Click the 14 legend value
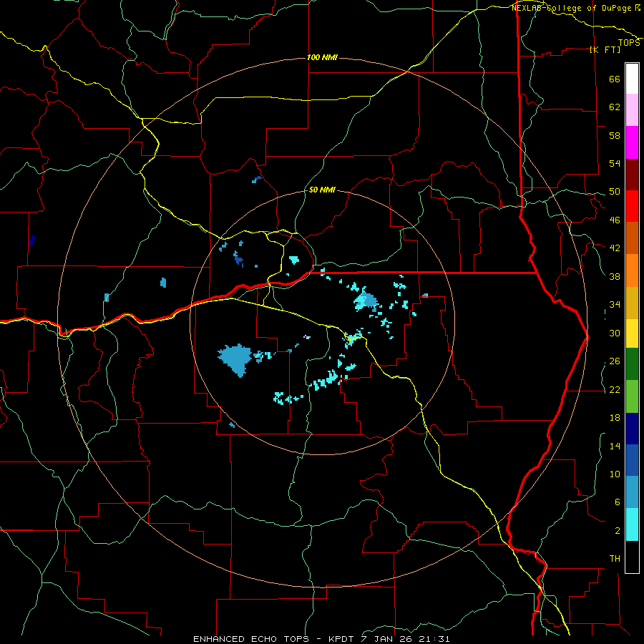 pos(615,447)
